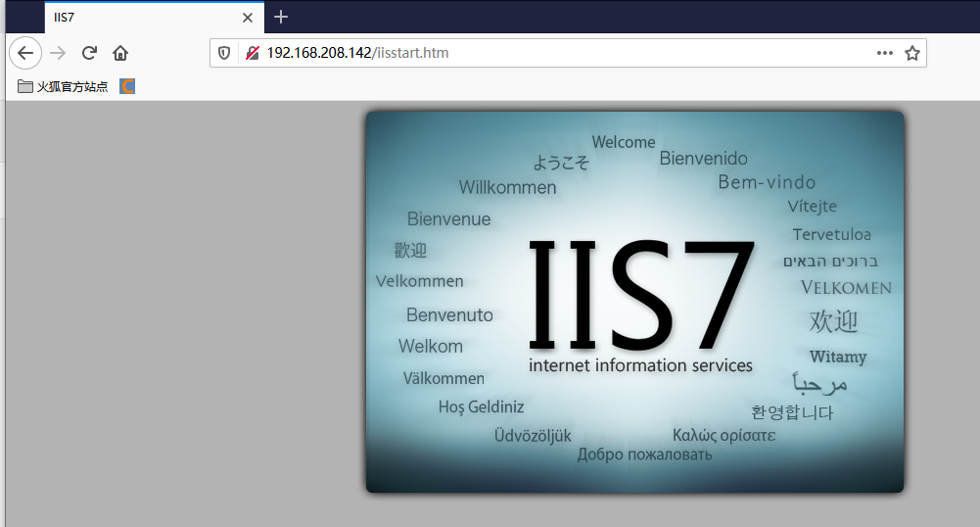Screen dimensions: 980x527
Task: Click the 'VELKOMEN' text
Action: (846, 288)
